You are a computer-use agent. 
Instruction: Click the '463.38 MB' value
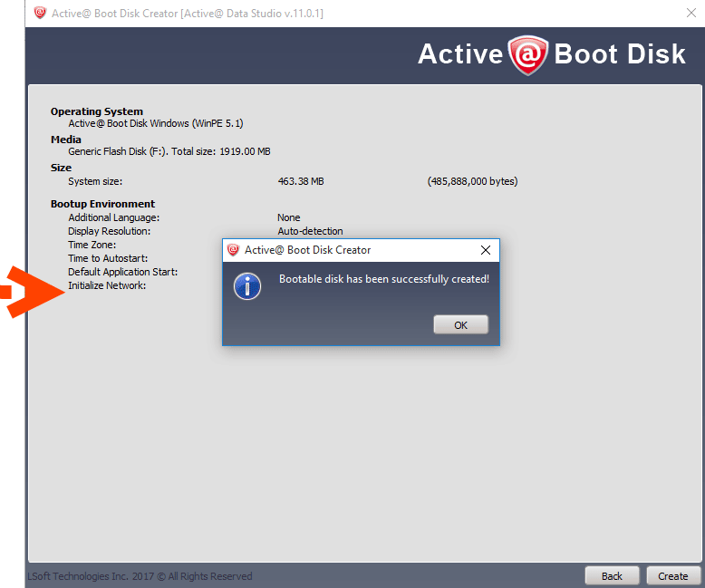tap(301, 181)
